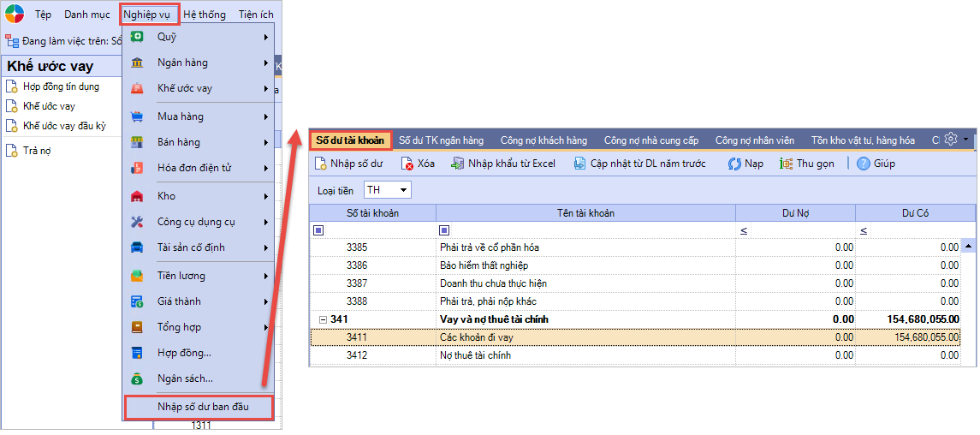Screen dimensions: 980x435
Task: Click Nhập khẩu từ Excel icon
Action: click(x=458, y=164)
